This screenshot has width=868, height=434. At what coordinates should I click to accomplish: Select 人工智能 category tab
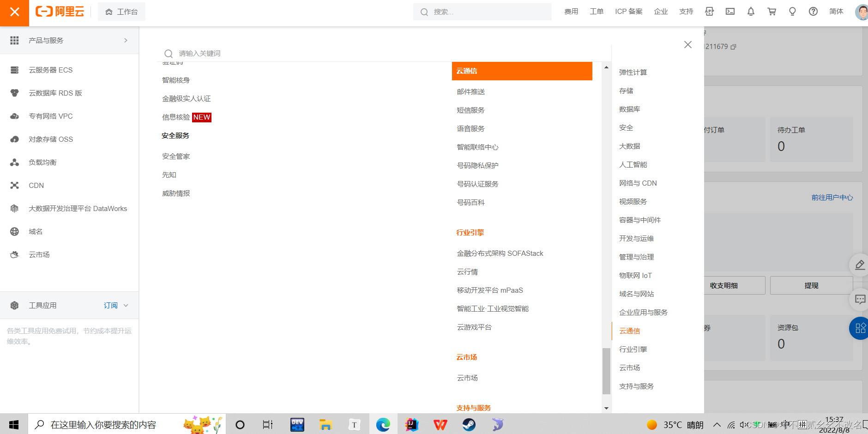(x=633, y=165)
